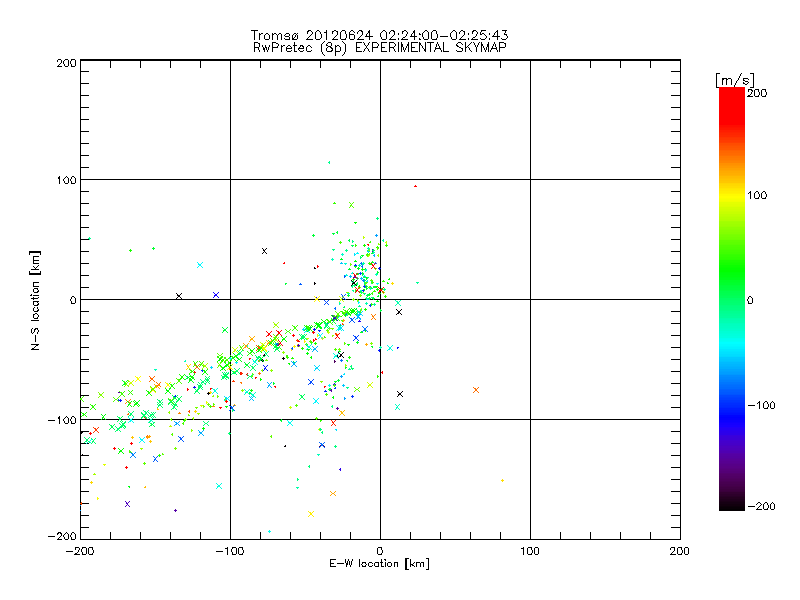This screenshot has height=600, width=800.
Task: Click the isolated orange dot in lower right quadrant
Action: click(x=502, y=480)
